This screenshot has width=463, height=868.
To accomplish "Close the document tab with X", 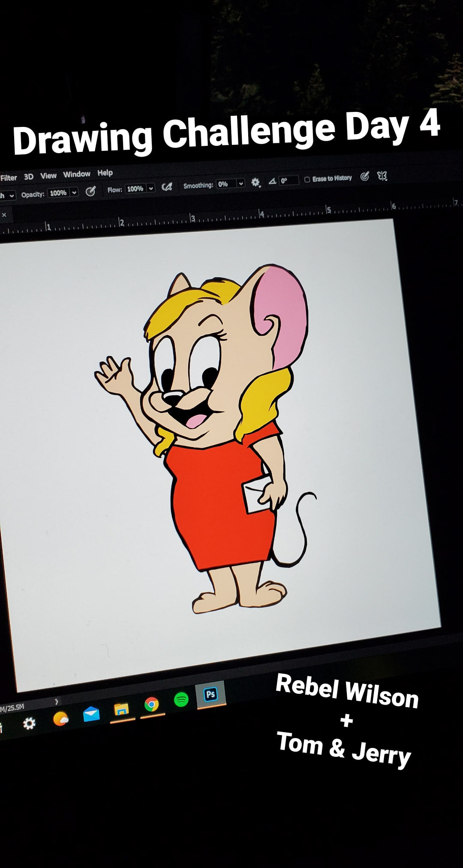I will click(x=4, y=215).
